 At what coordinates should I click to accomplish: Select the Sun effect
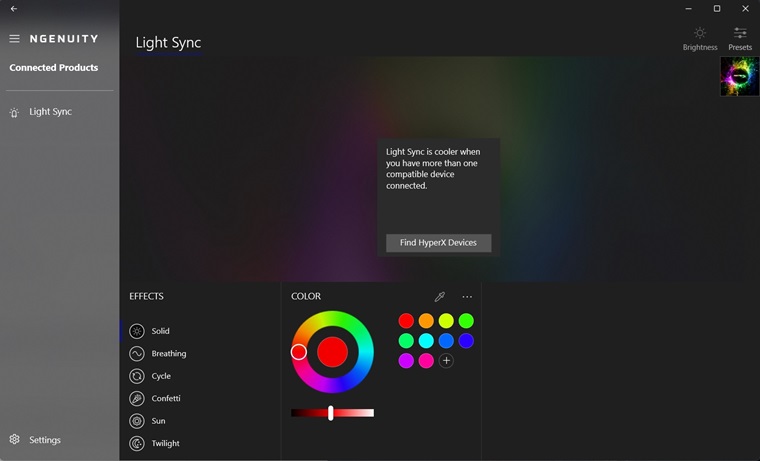tap(158, 421)
